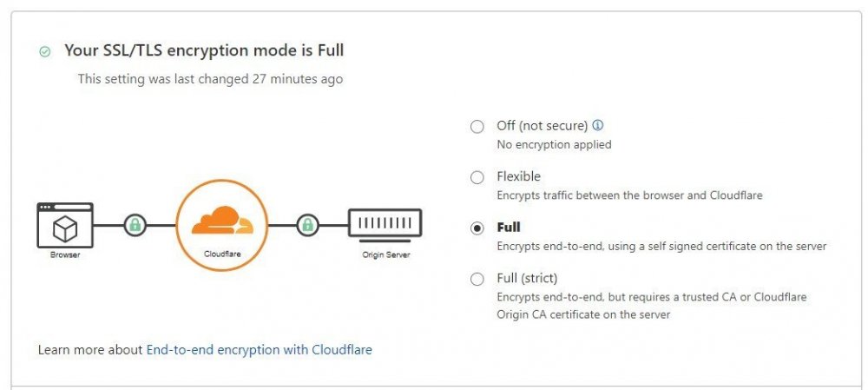Screen dimensions: 868x390
Task: Open the info icon next to Off (not secure)
Action: pos(597,125)
